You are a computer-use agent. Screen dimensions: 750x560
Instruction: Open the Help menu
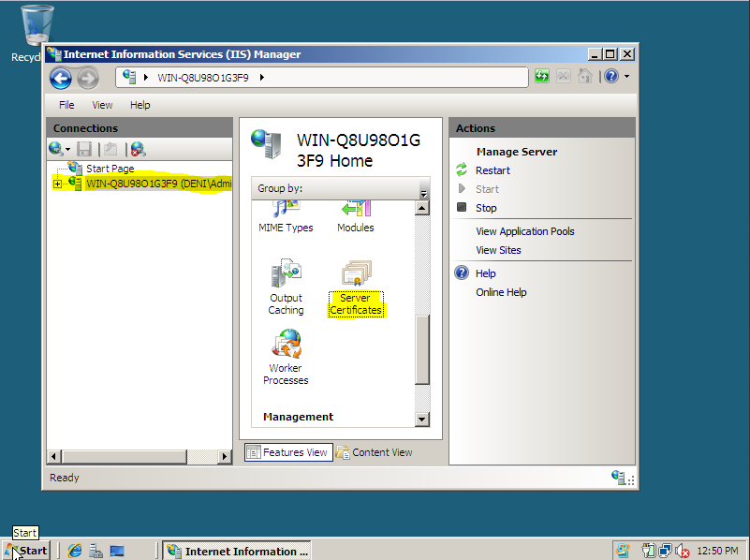(x=140, y=105)
